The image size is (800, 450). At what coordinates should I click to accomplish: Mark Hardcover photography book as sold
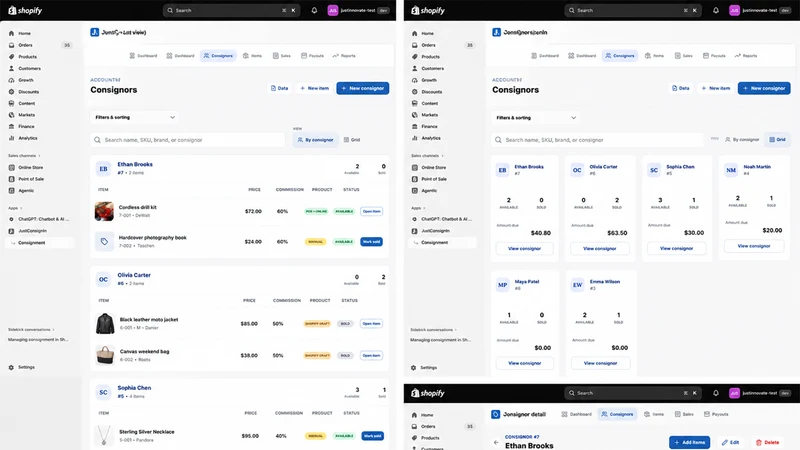tap(371, 242)
